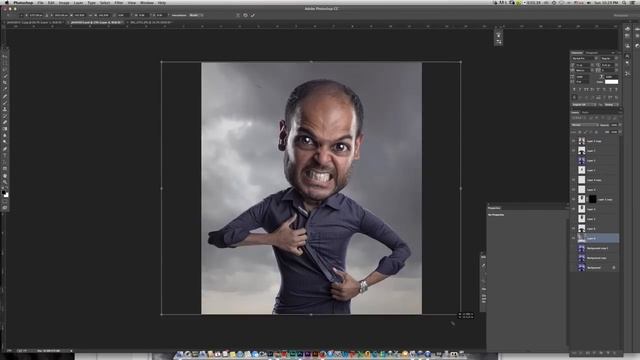Switch to the Paragraph panel tab
This screenshot has width=640, height=360.
[592, 53]
